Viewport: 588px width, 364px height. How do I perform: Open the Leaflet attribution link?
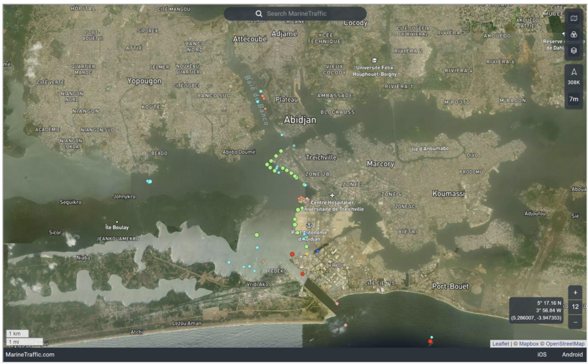(500, 343)
